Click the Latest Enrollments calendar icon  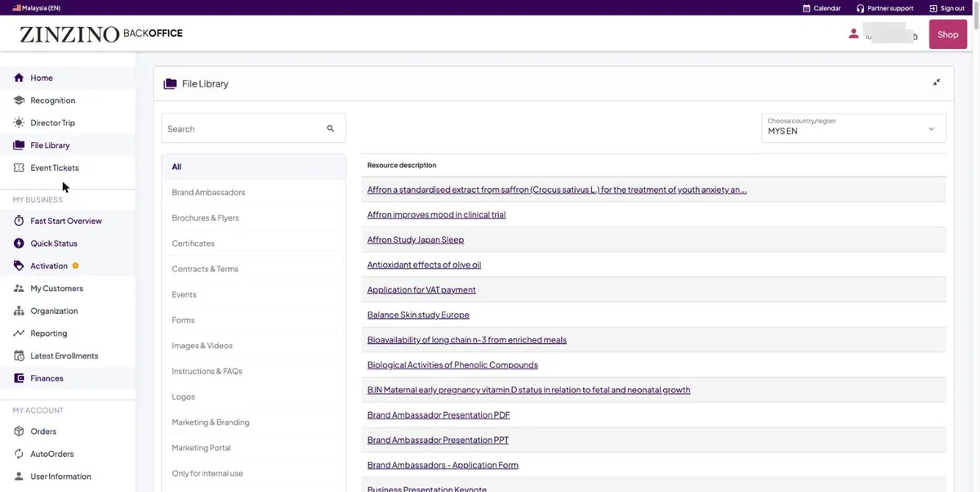(19, 356)
